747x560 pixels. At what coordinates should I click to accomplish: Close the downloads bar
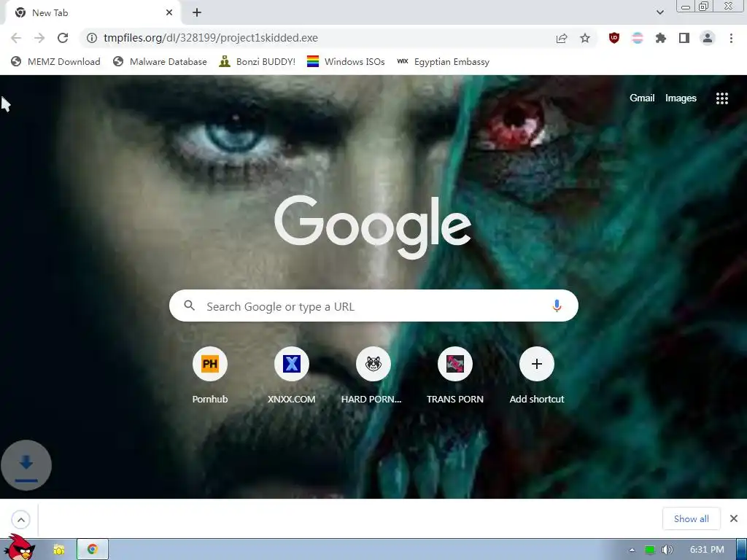[x=734, y=518]
